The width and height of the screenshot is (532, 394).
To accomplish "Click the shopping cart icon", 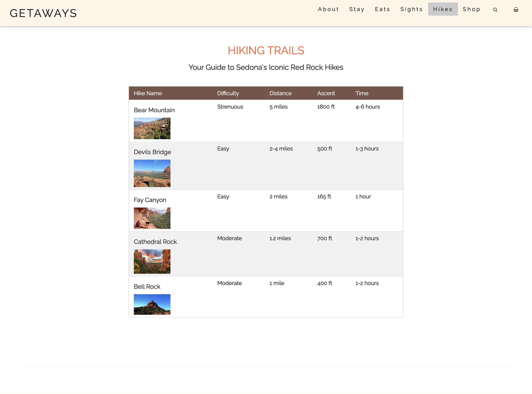I will (x=516, y=10).
